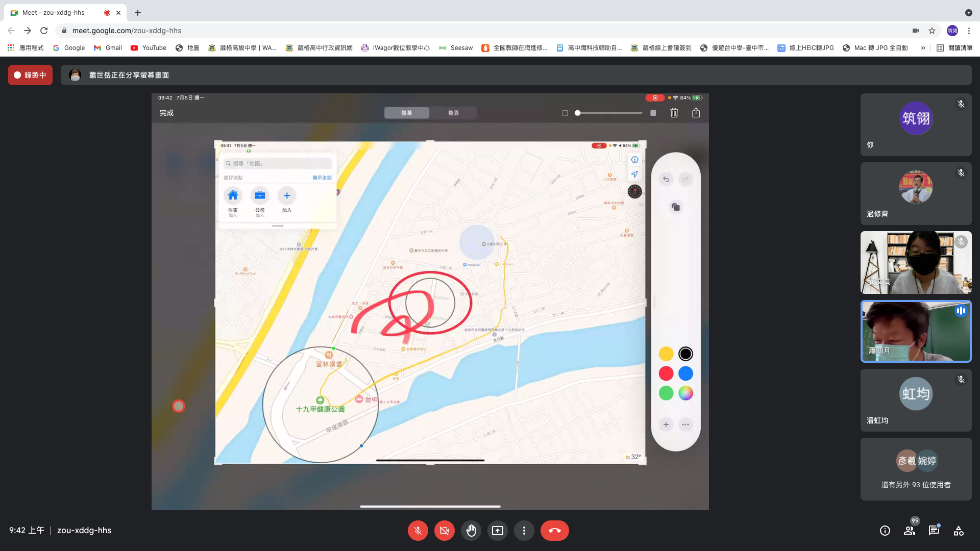Image resolution: width=980 pixels, height=551 pixels.
Task: Open the more options three-dot menu
Action: point(524,531)
